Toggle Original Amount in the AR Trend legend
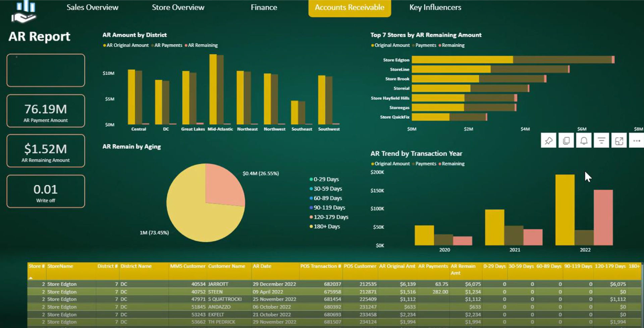Image resolution: width=644 pixels, height=328 pixels. point(390,164)
